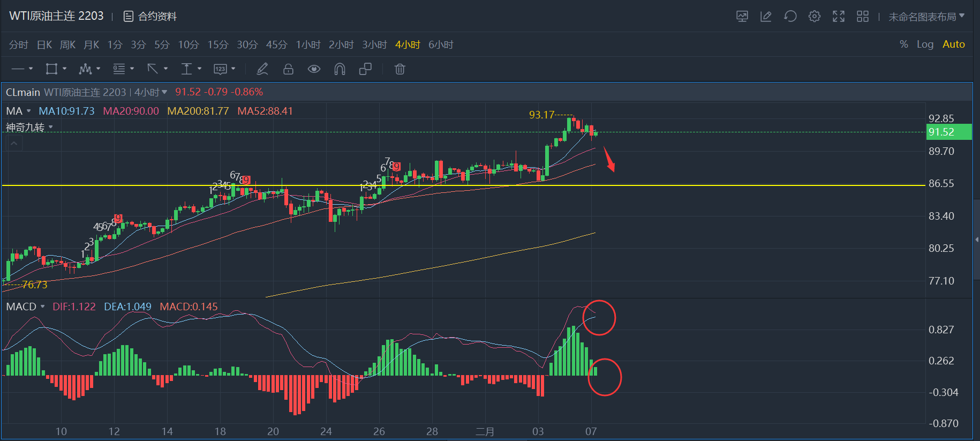
Task: Click the current price tag 91.52
Action: tap(949, 132)
